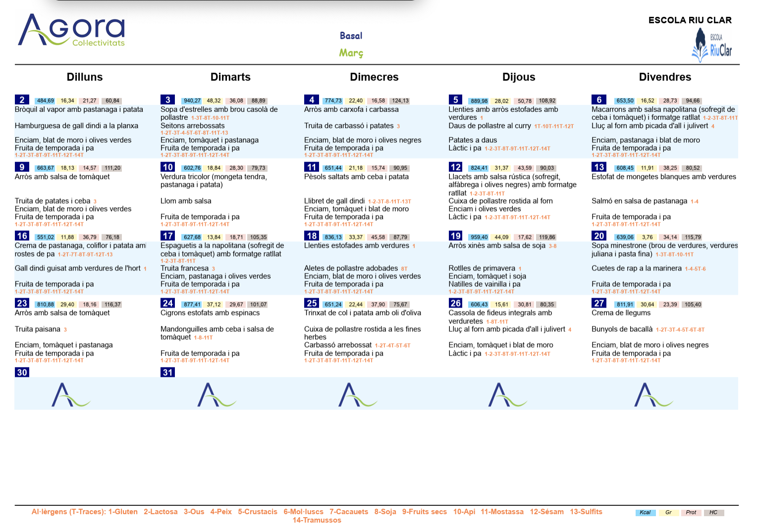757x532 pixels.
Task: Click the Agora Col·lectivitats logo
Action: coord(71,31)
